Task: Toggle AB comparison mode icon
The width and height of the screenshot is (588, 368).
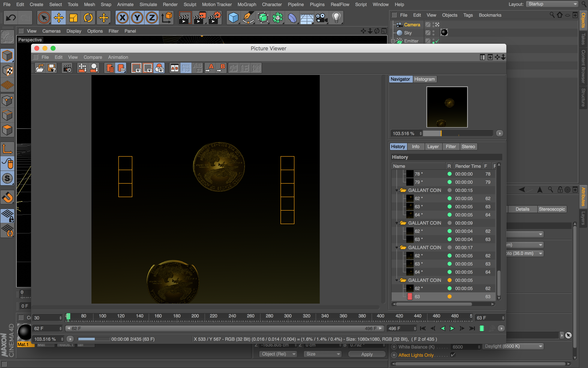Action: (174, 68)
